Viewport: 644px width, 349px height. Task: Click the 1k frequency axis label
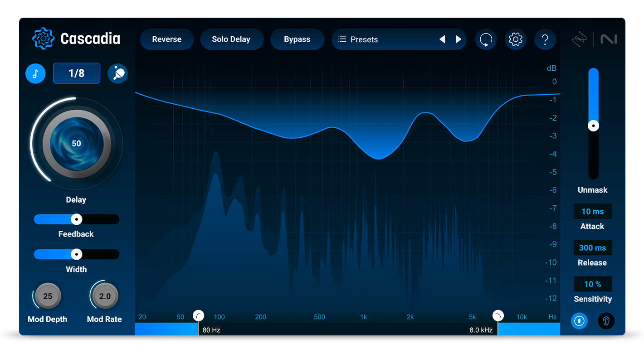(x=364, y=317)
